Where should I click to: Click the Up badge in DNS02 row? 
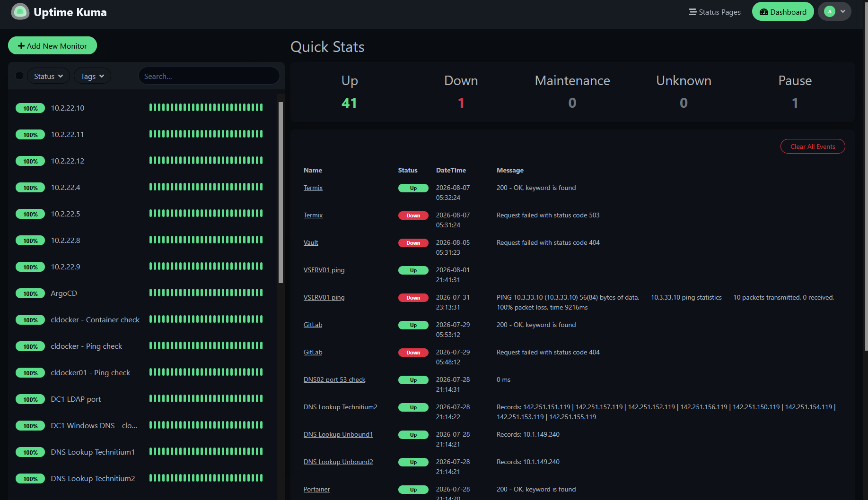click(413, 380)
